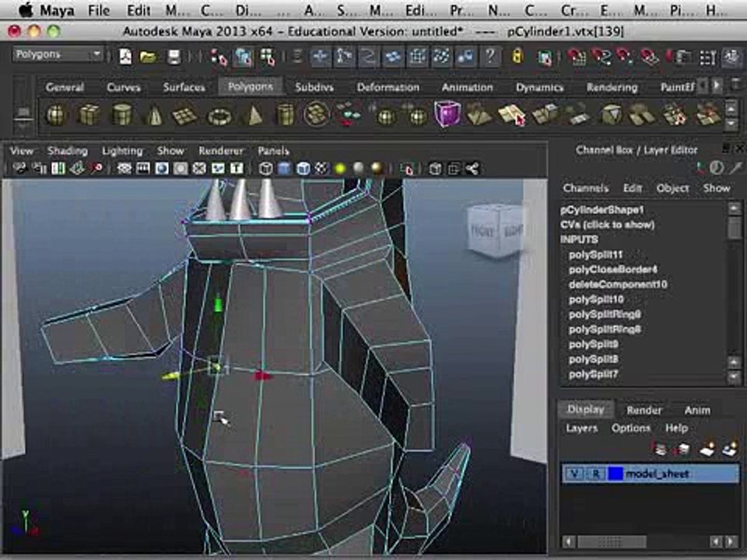Toggle the R reference box on model_sheet
Image resolution: width=747 pixels, height=560 pixels.
(x=595, y=474)
